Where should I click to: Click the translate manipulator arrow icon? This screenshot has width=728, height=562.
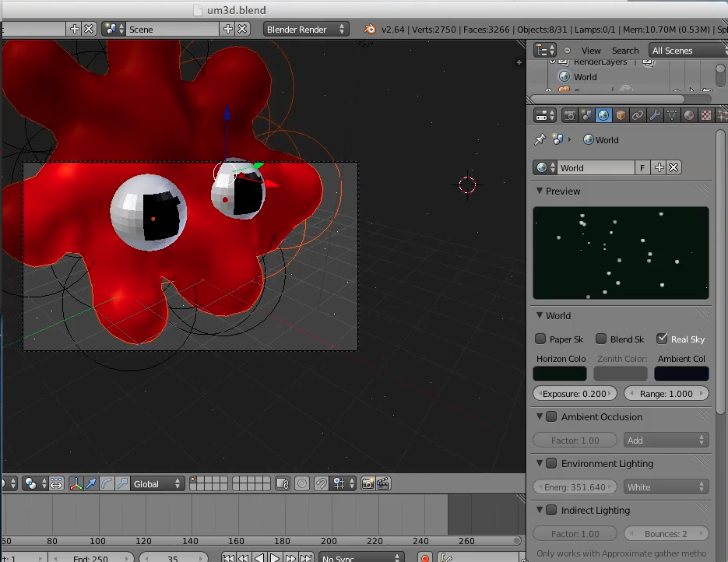pyautogui.click(x=91, y=483)
